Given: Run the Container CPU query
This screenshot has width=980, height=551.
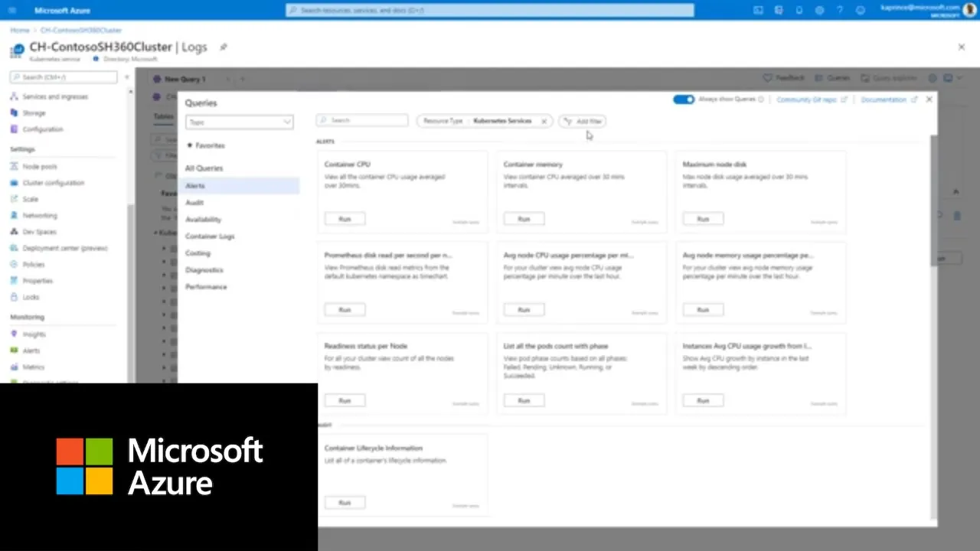Looking at the screenshot, I should (x=345, y=219).
